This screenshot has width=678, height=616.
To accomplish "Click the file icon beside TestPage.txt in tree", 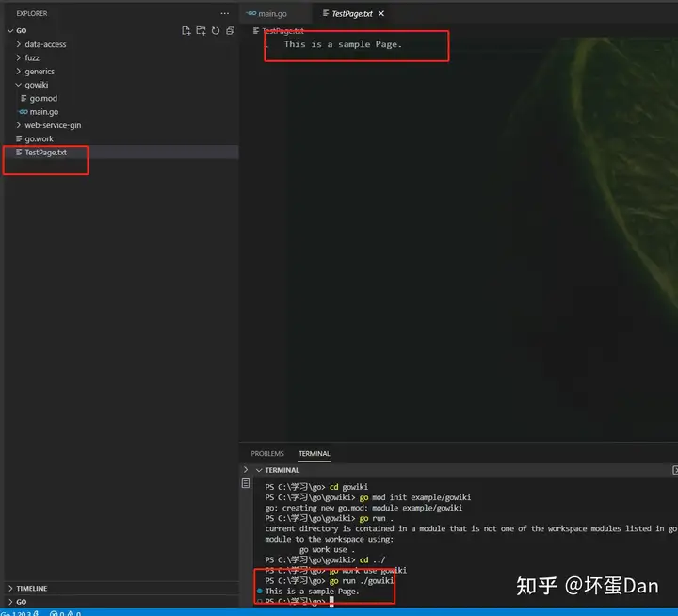I will 19,153.
